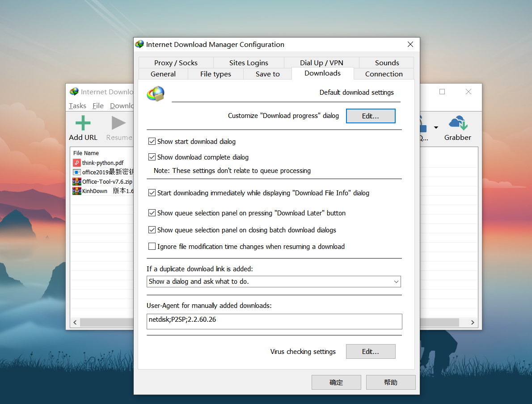The width and height of the screenshot is (532, 404).
Task: Enable Ignore file modification time changes option
Action: coord(152,246)
